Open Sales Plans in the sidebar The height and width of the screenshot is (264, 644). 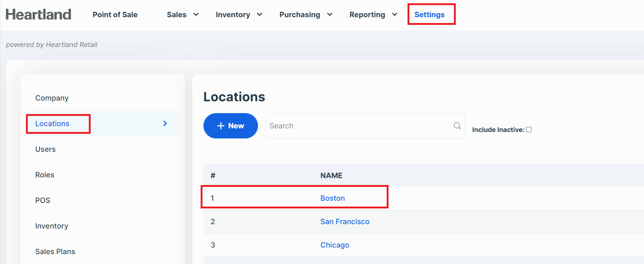55,252
